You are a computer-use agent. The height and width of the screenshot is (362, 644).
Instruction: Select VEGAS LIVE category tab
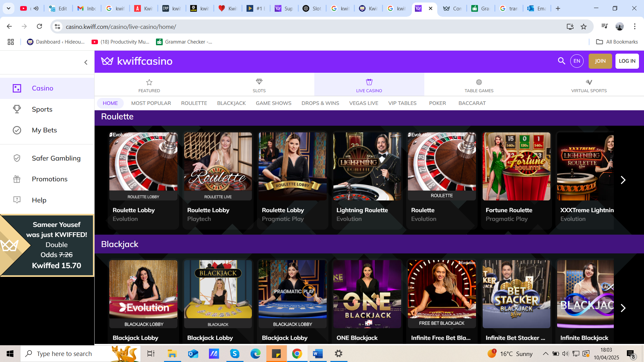[x=364, y=103]
